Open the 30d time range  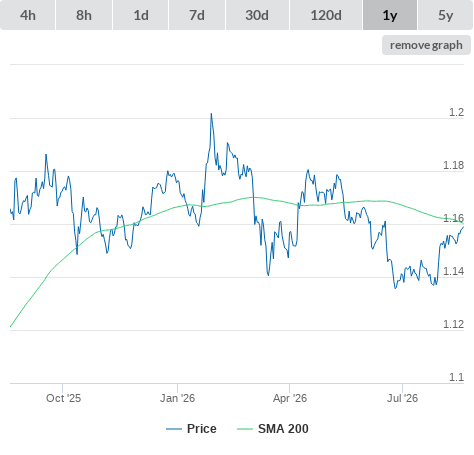(x=258, y=15)
